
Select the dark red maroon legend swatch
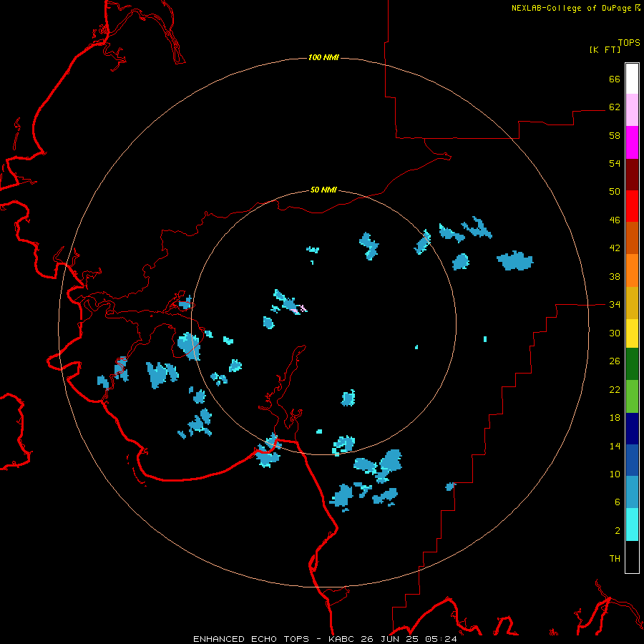[x=632, y=174]
